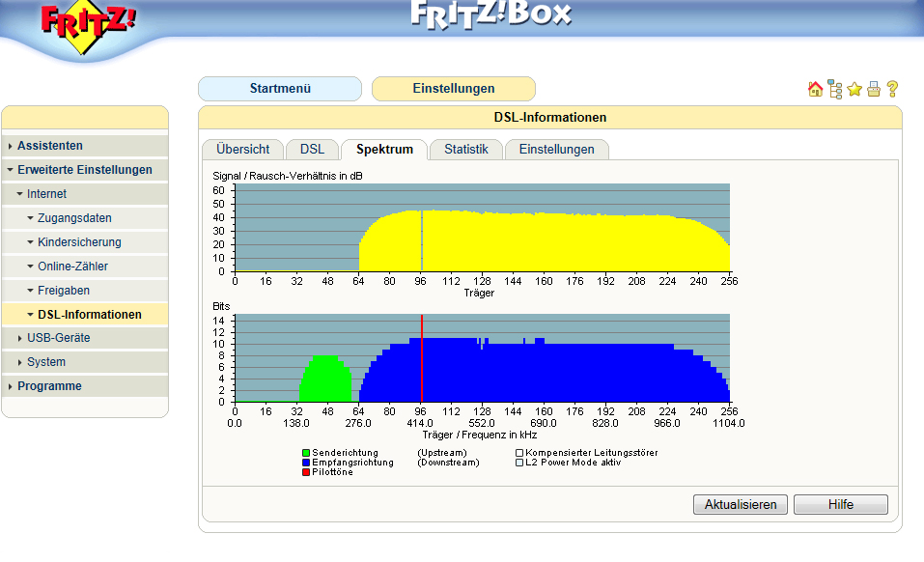Collapse the Internet section arrow
Viewport: 924px width, 562px height.
coord(19,194)
